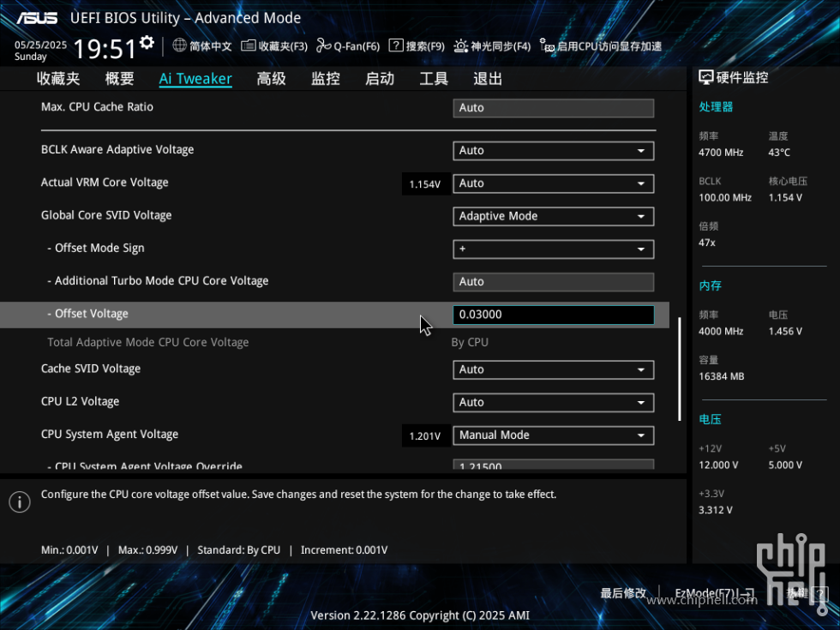Click the 100.00 MHz BCLK value
Viewport: 840px width, 630px height.
725,198
